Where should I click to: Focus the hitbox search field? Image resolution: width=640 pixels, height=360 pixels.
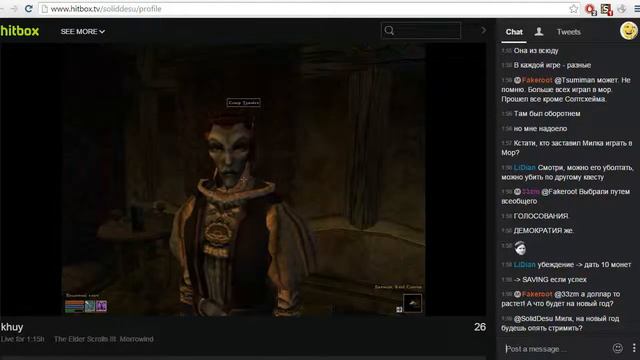pos(421,31)
